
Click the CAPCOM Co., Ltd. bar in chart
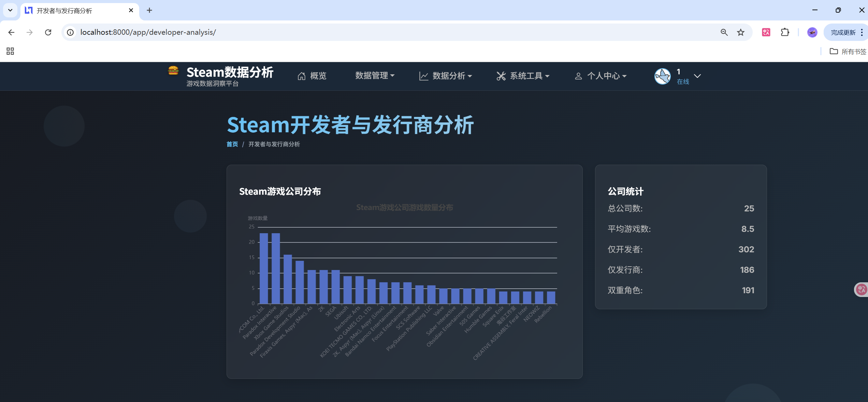(264, 268)
